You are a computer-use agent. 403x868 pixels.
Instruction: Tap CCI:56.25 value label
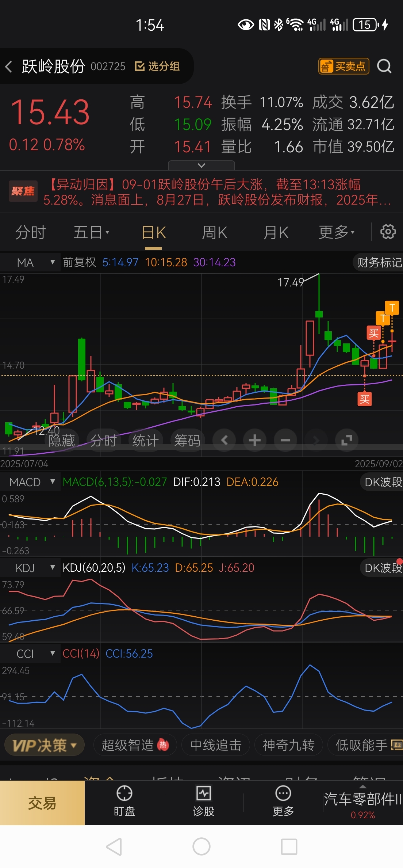click(x=129, y=654)
